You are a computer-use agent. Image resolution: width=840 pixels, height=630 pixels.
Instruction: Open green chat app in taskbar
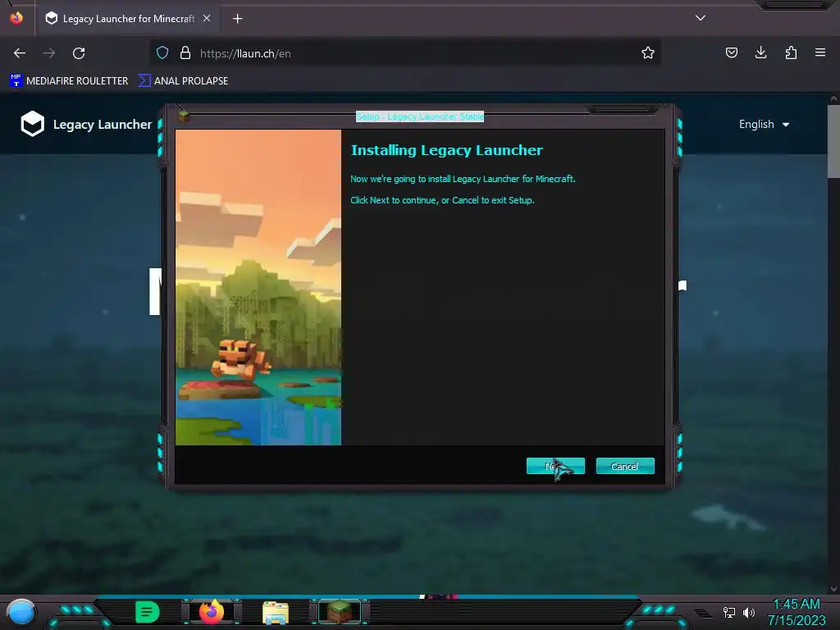tap(148, 612)
